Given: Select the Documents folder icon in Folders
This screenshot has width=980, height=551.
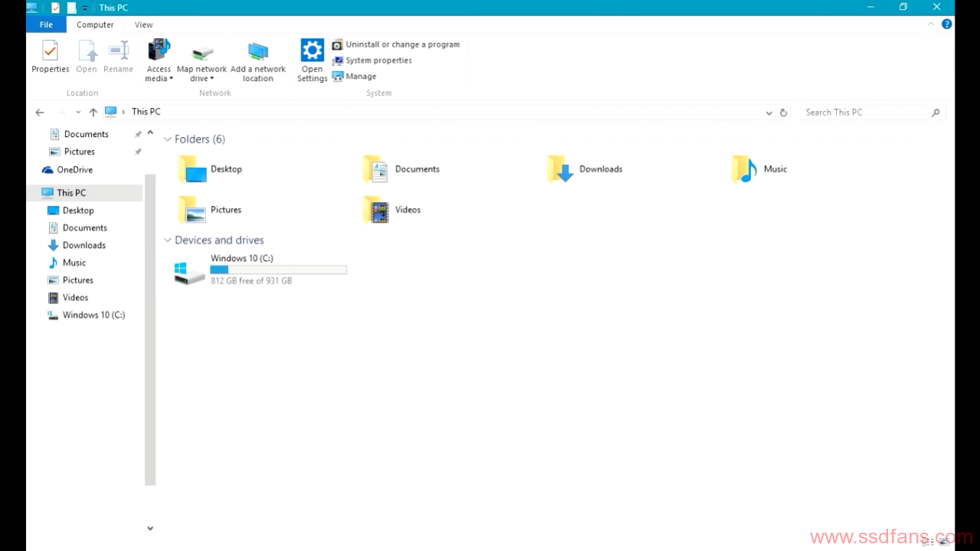Looking at the screenshot, I should [x=376, y=169].
